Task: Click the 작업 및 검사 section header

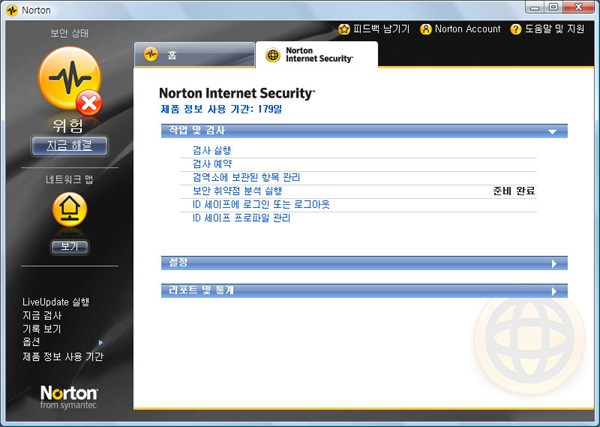Action: (364, 131)
